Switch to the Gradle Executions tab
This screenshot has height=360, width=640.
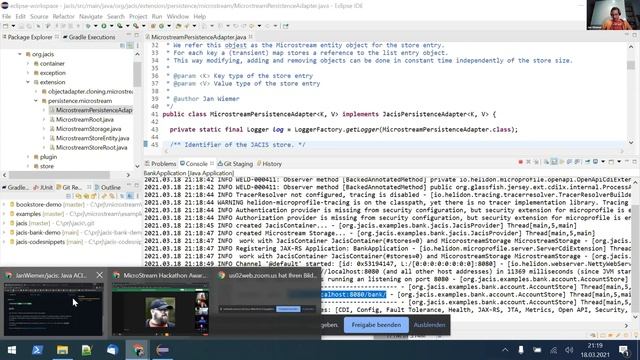click(89, 37)
